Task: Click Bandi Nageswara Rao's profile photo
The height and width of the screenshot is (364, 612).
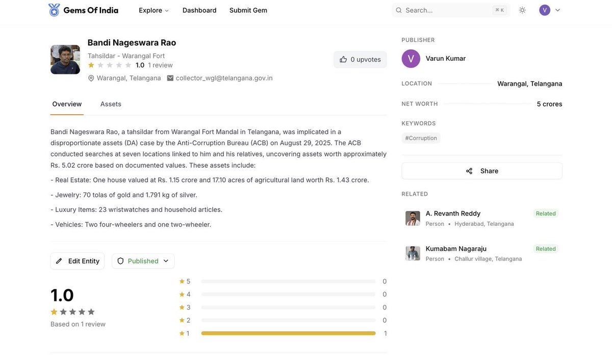Action: (65, 60)
